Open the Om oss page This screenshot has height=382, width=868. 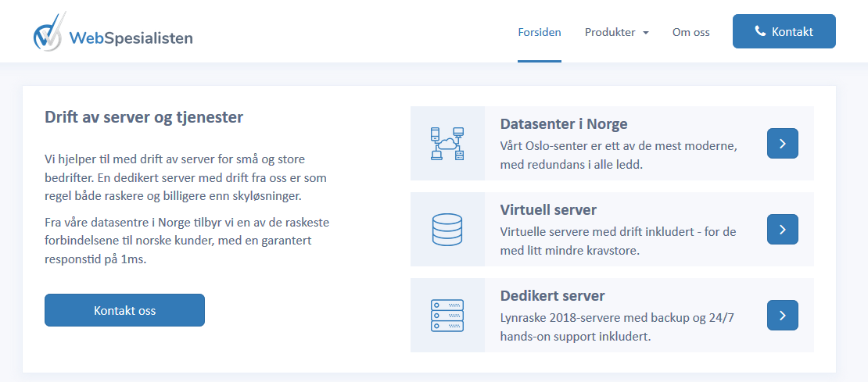click(690, 32)
